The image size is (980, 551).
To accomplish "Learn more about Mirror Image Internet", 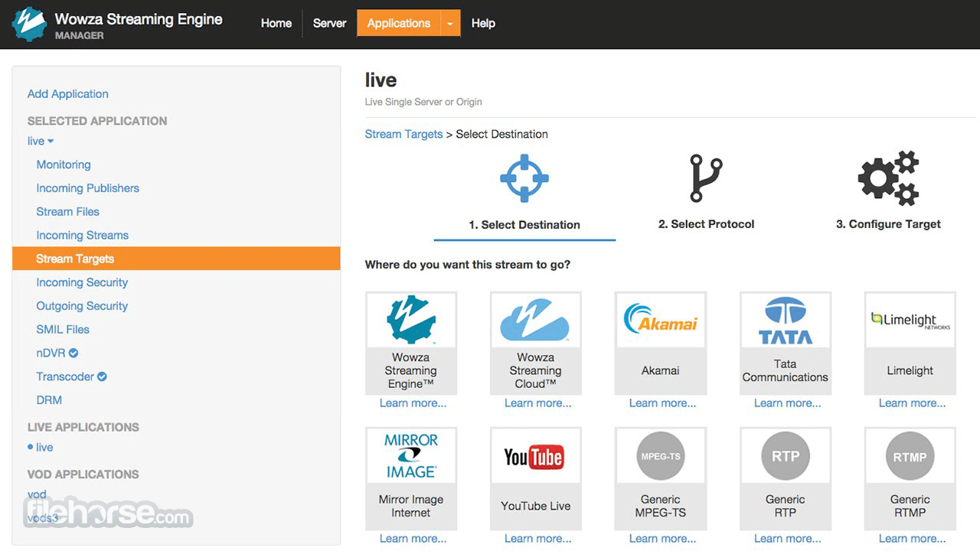I will [413, 539].
